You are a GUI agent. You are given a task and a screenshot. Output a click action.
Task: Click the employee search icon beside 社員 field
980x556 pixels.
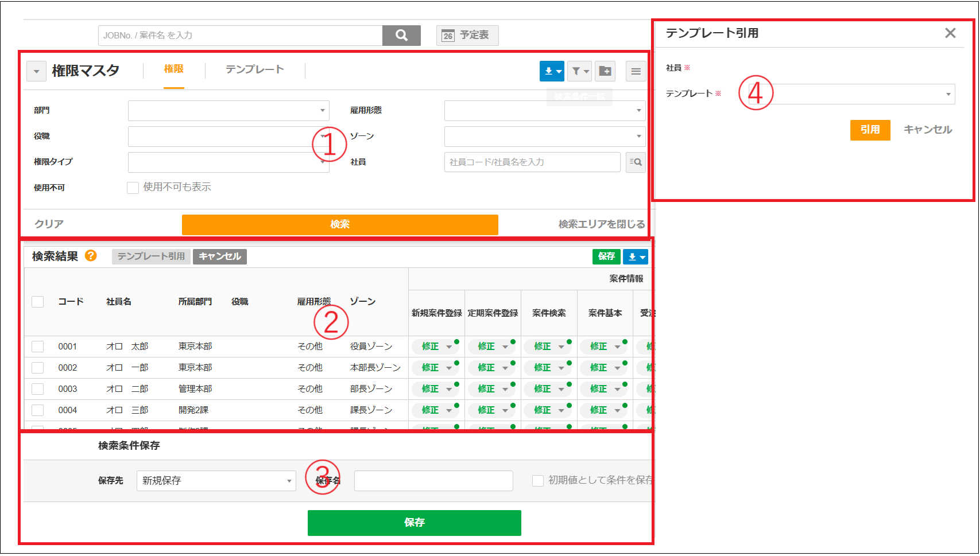pos(635,162)
